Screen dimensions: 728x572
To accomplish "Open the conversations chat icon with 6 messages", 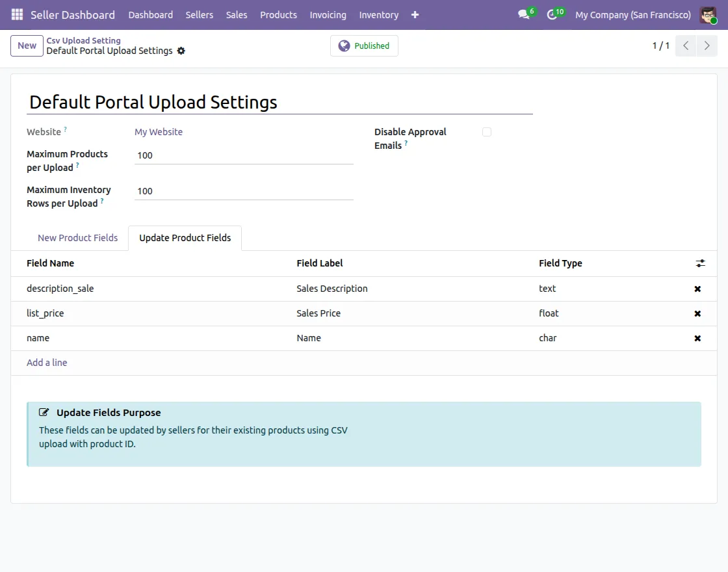I will [x=524, y=15].
